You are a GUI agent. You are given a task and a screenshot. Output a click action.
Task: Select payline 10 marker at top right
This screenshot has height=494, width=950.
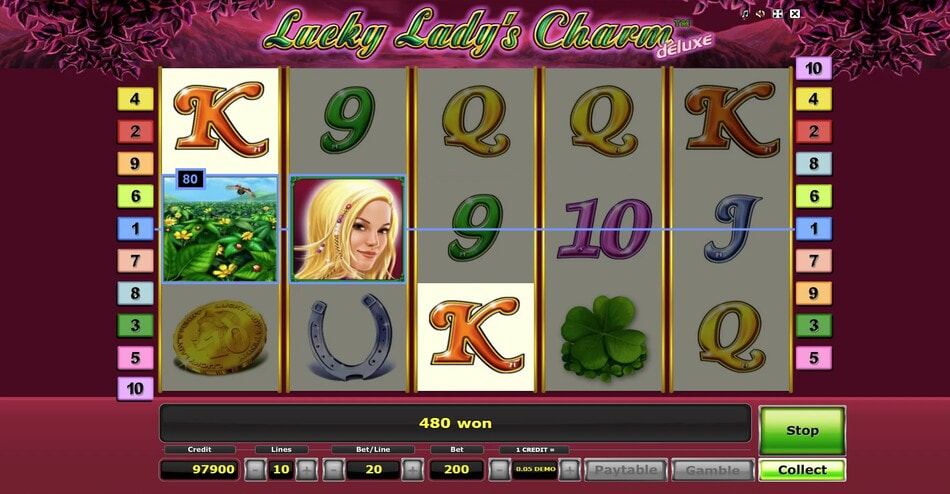813,68
